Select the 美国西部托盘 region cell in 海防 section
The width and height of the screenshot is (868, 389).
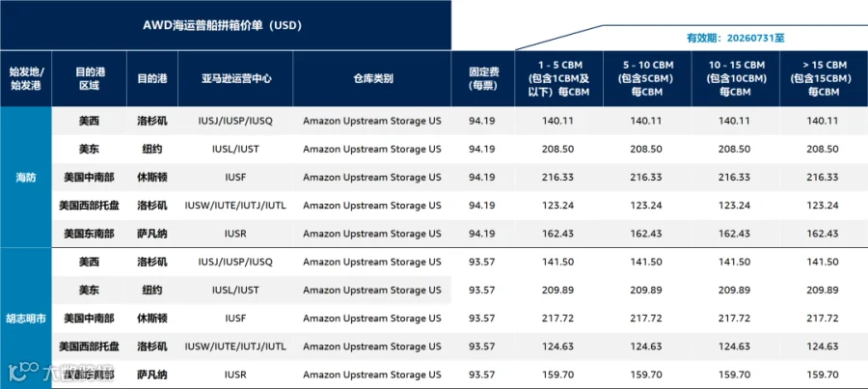(x=89, y=206)
